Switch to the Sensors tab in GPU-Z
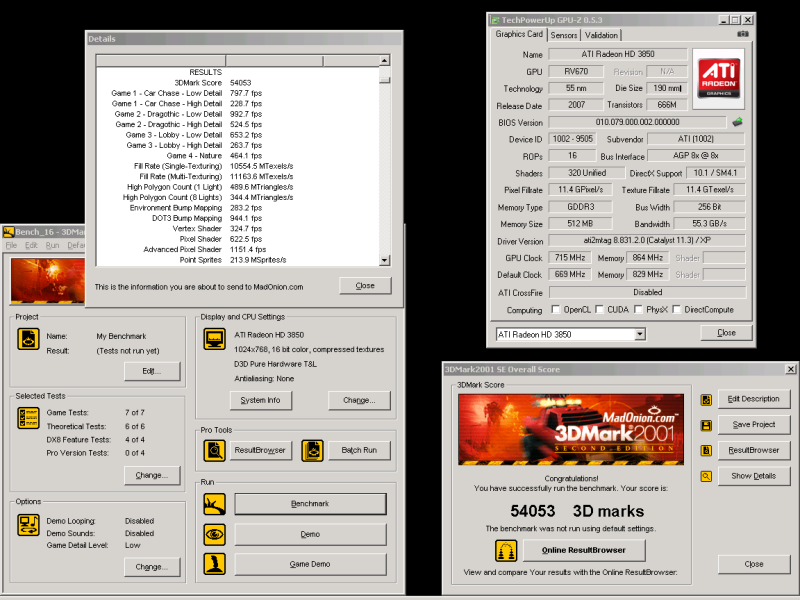 (x=564, y=35)
